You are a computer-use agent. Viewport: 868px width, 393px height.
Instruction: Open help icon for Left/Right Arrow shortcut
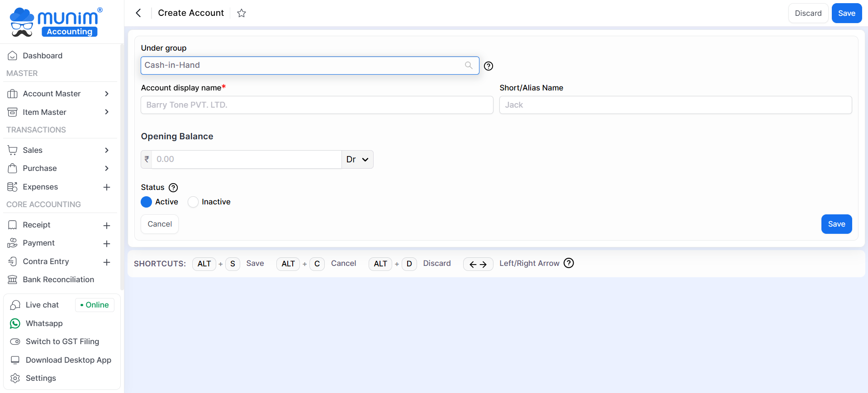point(569,263)
